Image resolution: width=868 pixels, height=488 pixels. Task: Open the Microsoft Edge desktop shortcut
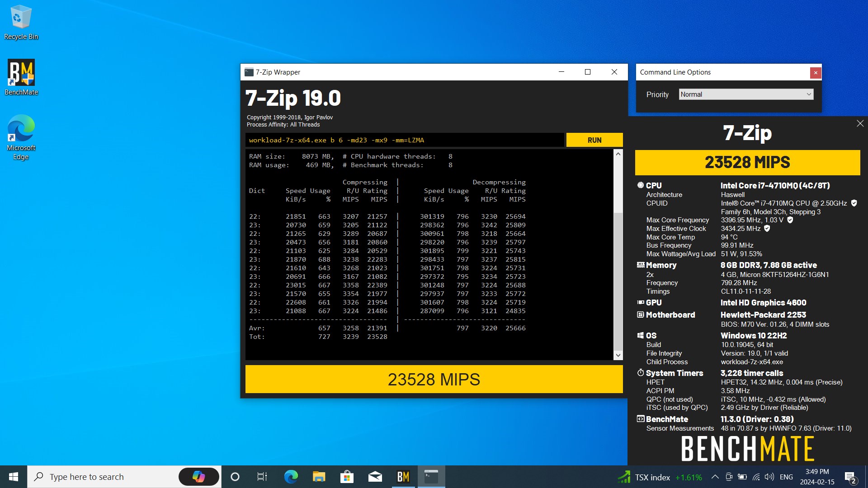[x=21, y=137]
